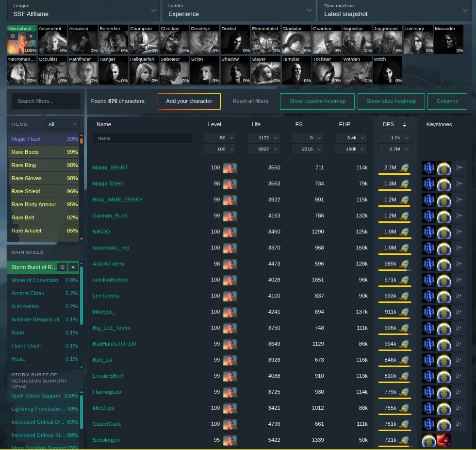Select the Assassin class portrait
This screenshot has width=476, height=450.
pos(83,39)
